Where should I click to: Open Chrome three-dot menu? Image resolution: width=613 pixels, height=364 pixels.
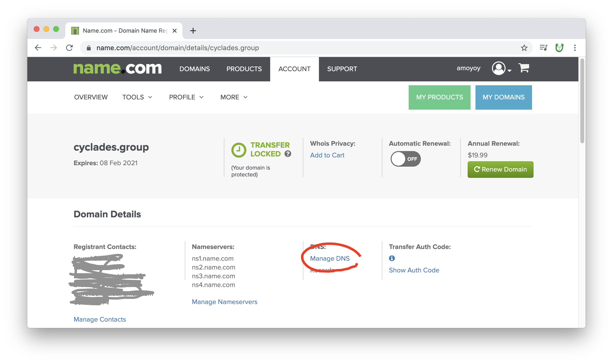(575, 48)
